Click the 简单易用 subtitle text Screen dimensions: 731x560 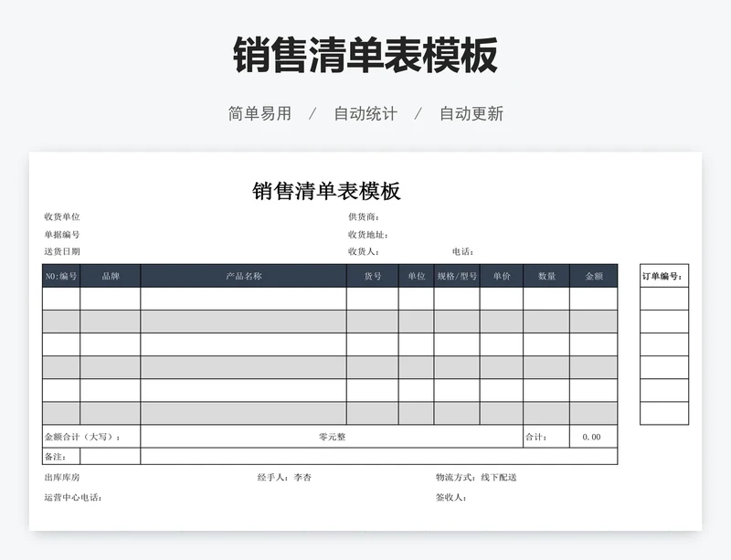260,113
